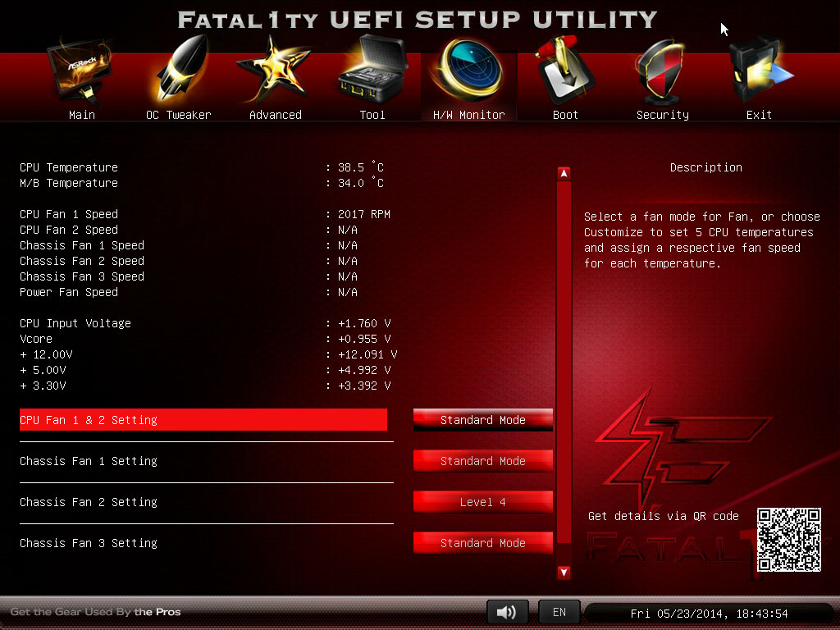Switch to the Tool tab label
The height and width of the screenshot is (630, 840).
(x=372, y=115)
